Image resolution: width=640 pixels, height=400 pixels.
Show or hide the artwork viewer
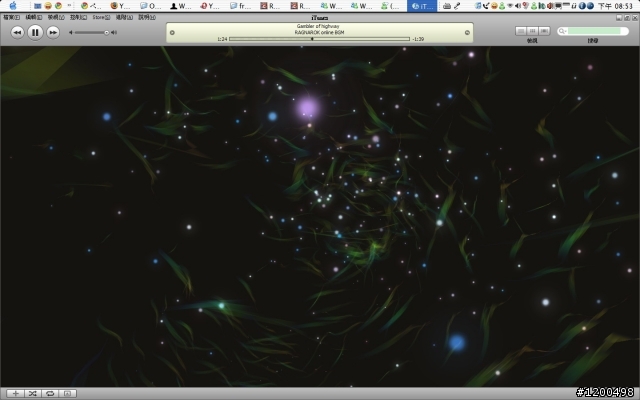pyautogui.click(x=67, y=393)
